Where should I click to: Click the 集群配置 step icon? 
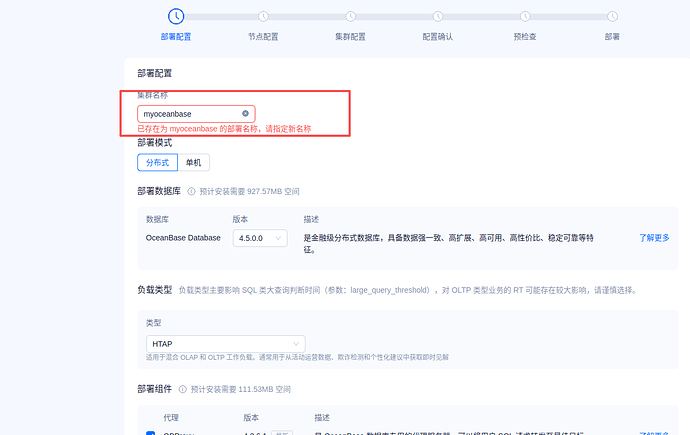[350, 16]
